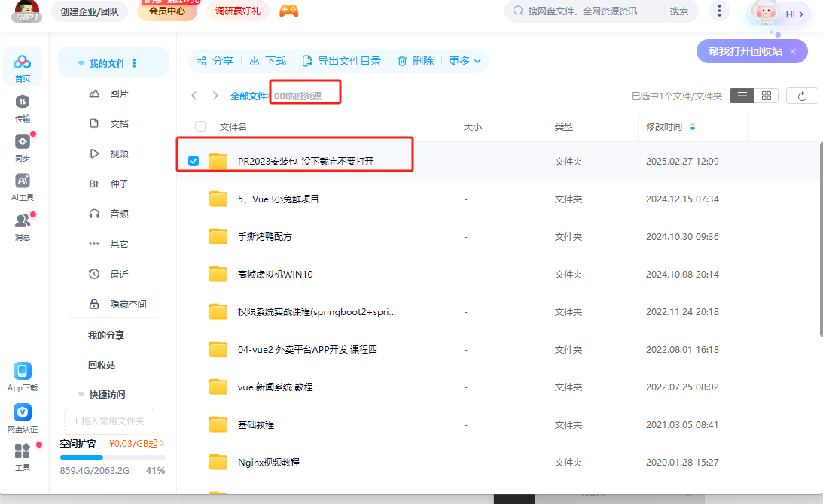Click the 同步 sync sidebar icon
Screen dimensions: 823x504
coord(23,142)
